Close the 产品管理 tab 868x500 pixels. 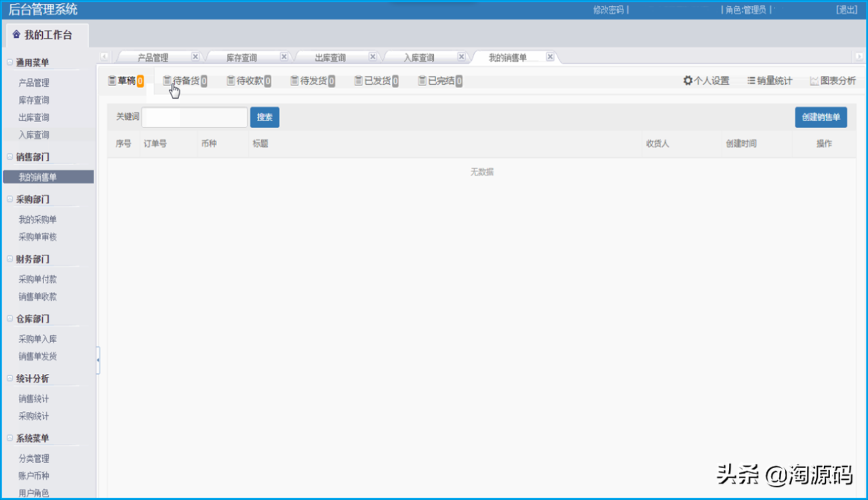[195, 57]
